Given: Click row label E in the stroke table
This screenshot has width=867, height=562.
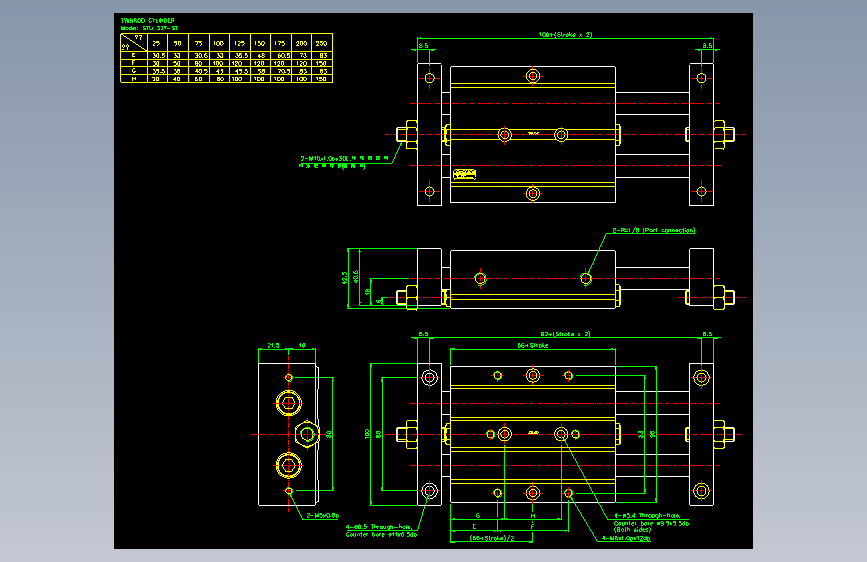Looking at the screenshot, I should coord(133,55).
